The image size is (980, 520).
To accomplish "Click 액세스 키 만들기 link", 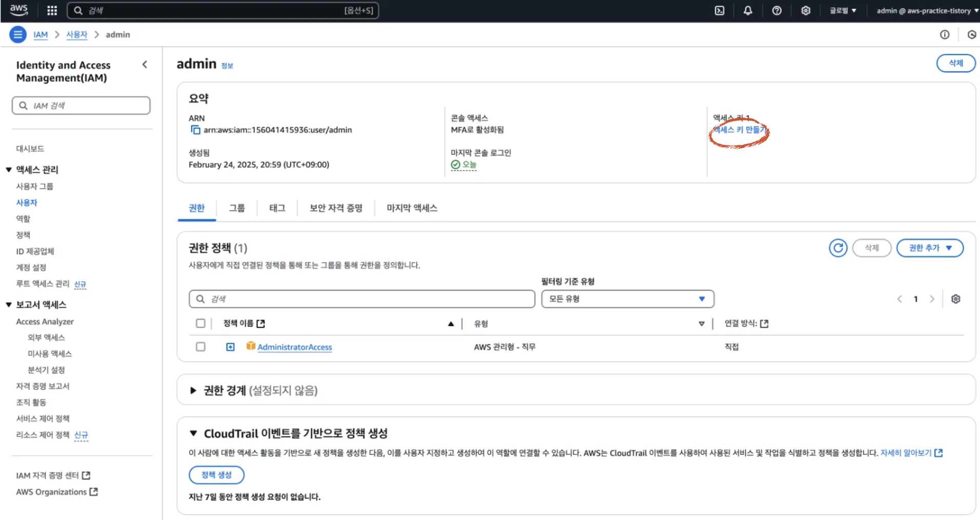I will click(740, 130).
